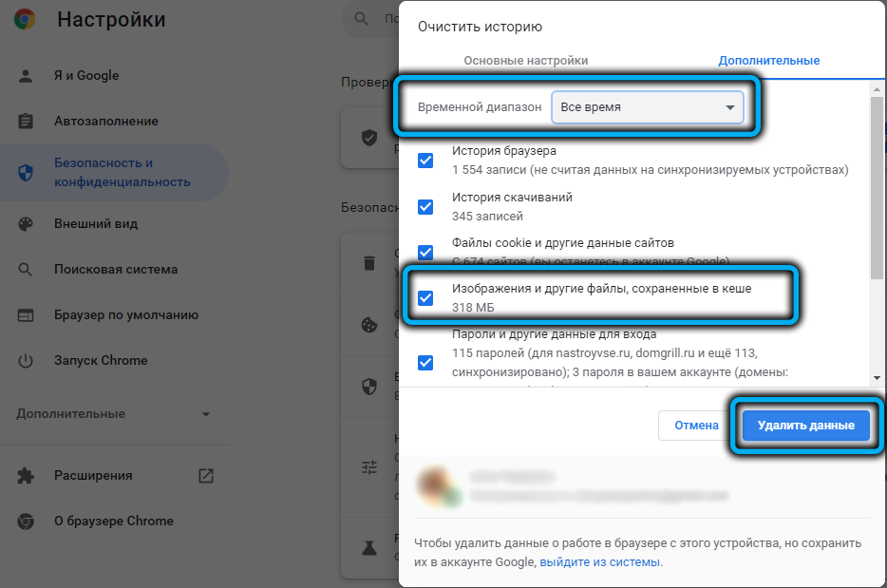Click the Запуск Chrome power icon
The height and width of the screenshot is (588, 887).
pos(26,361)
